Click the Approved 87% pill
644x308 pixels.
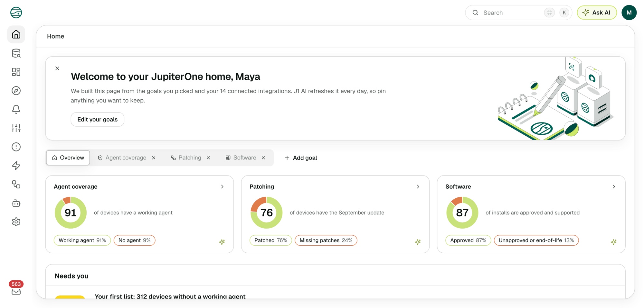[468, 240]
